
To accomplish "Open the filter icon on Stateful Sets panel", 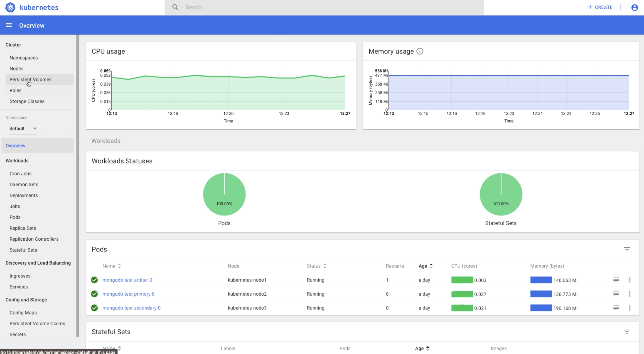I will (x=627, y=332).
